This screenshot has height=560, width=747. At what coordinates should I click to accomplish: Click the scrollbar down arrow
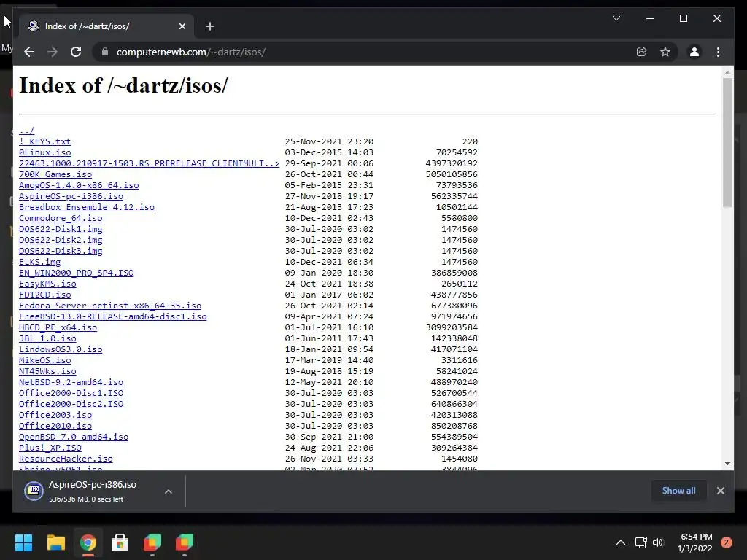click(727, 463)
